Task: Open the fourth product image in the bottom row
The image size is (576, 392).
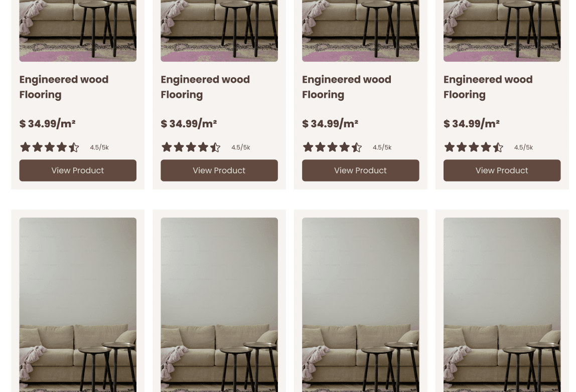Action: tap(502, 304)
